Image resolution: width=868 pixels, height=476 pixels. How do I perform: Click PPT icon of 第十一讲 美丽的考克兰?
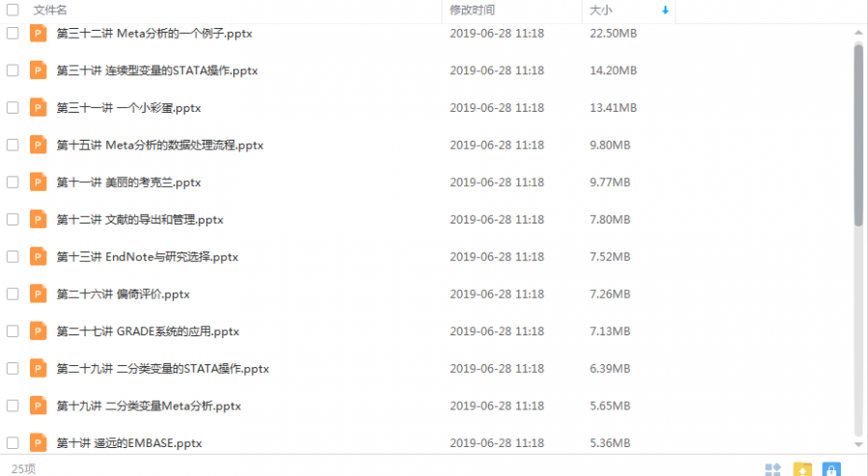(x=38, y=182)
